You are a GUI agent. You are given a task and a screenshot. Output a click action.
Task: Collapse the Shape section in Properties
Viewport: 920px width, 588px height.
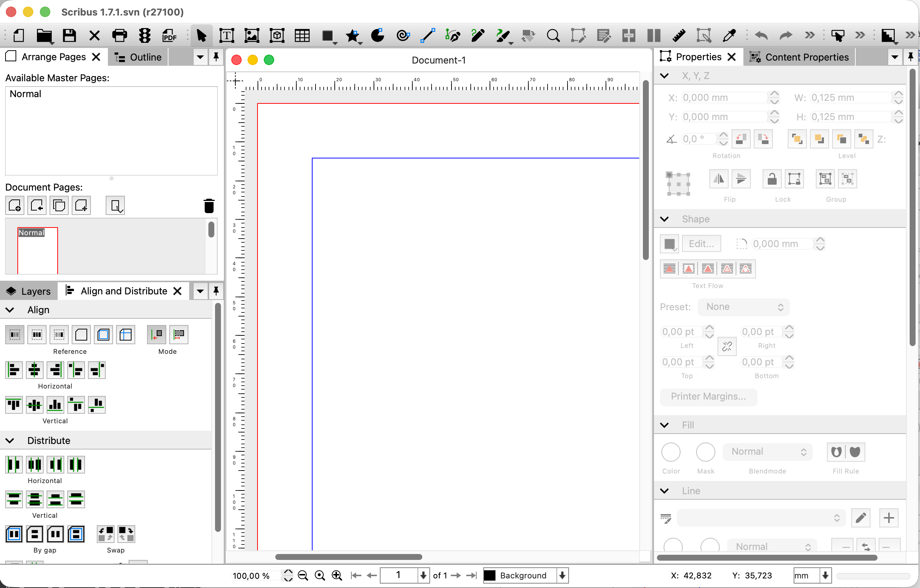664,219
